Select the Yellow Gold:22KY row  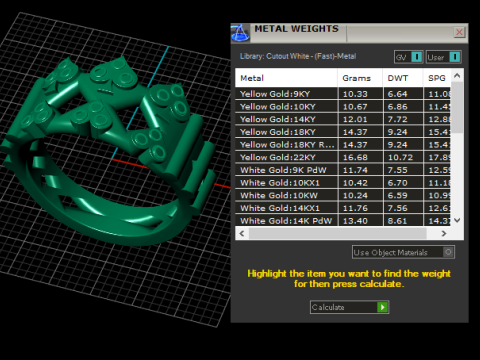point(343,157)
